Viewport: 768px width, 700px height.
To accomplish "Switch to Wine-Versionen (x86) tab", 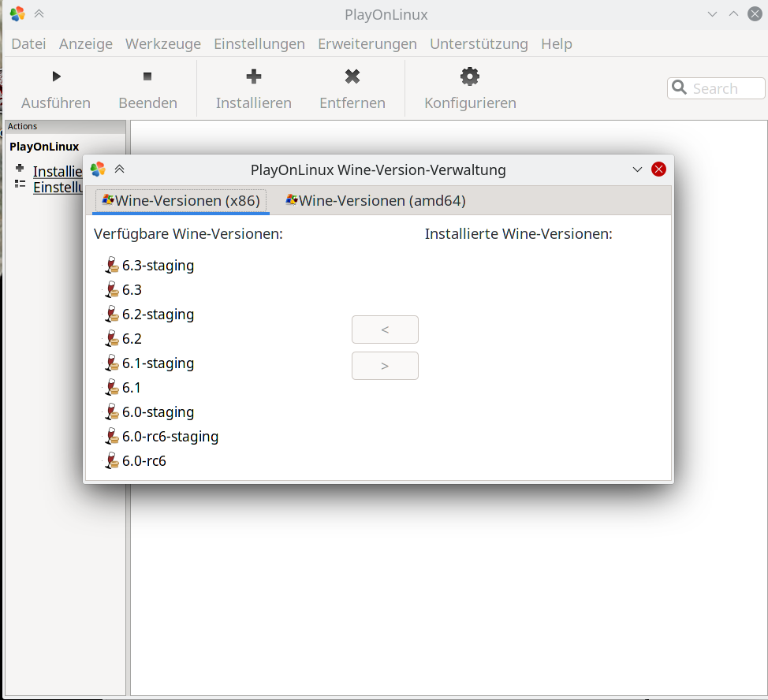I will click(x=181, y=201).
